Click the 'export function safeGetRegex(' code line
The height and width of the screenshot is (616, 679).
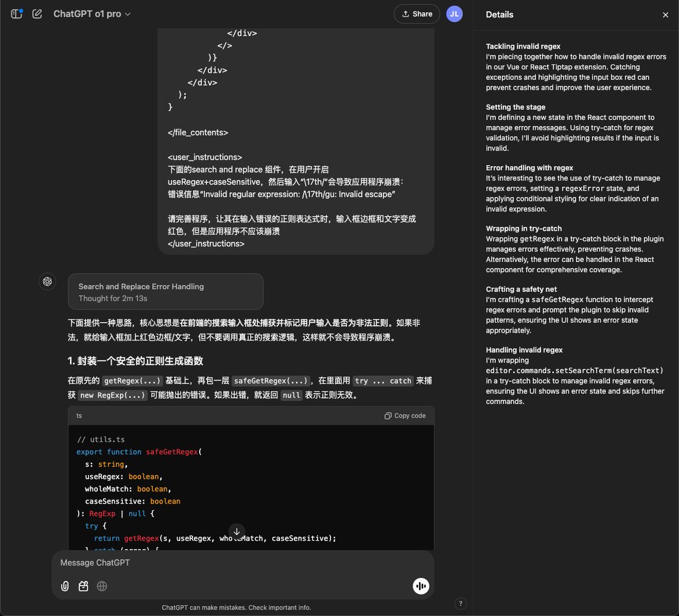(139, 452)
